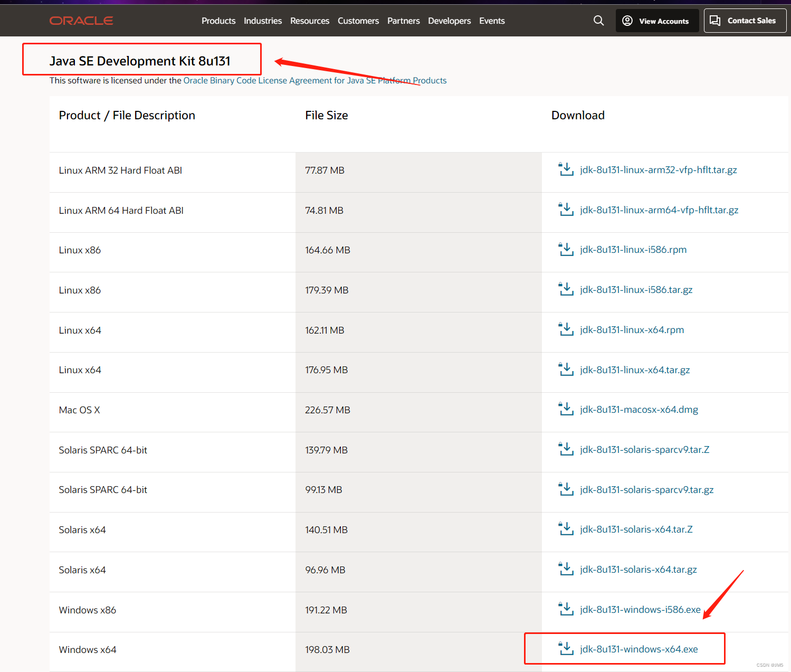This screenshot has width=791, height=672.
Task: Click the Mac OS X row label
Action: (79, 410)
